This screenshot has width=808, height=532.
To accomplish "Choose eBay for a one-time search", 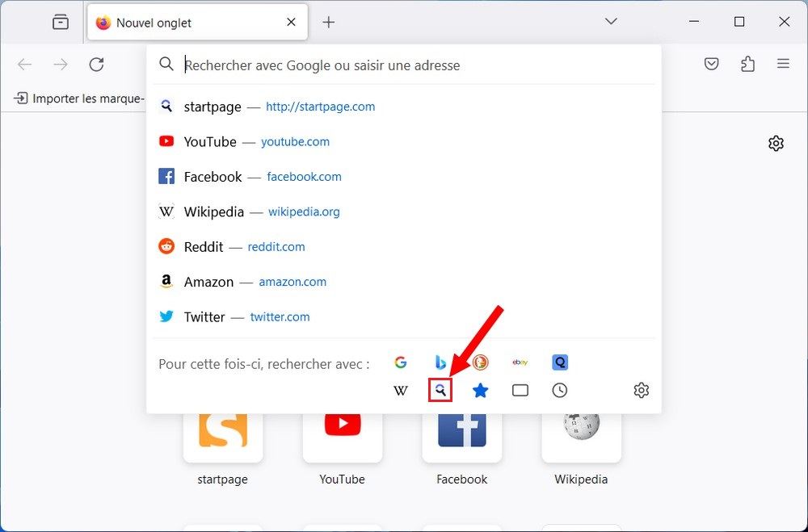I will click(520, 362).
